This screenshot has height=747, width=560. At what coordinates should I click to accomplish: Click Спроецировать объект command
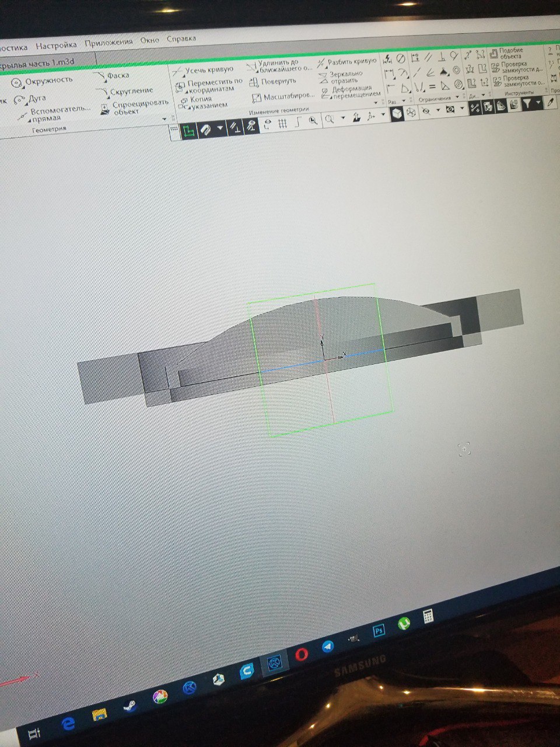tap(134, 107)
